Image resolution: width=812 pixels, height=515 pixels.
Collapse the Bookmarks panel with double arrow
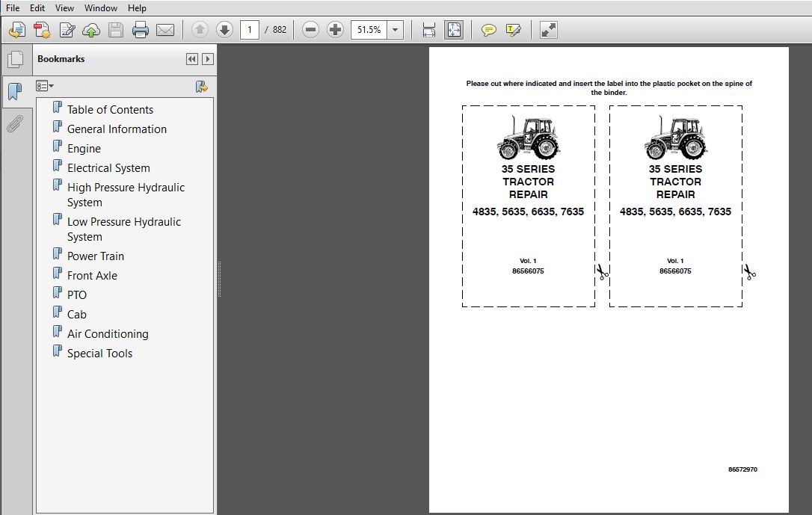coord(191,59)
